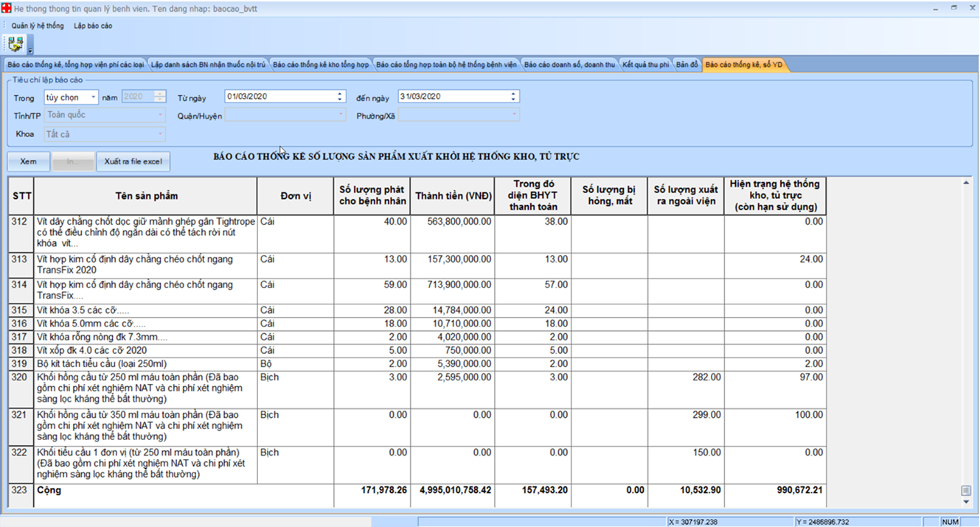This screenshot has height=527, width=980.
Task: Click the amount 2,595,000.00
Action: [x=465, y=377]
